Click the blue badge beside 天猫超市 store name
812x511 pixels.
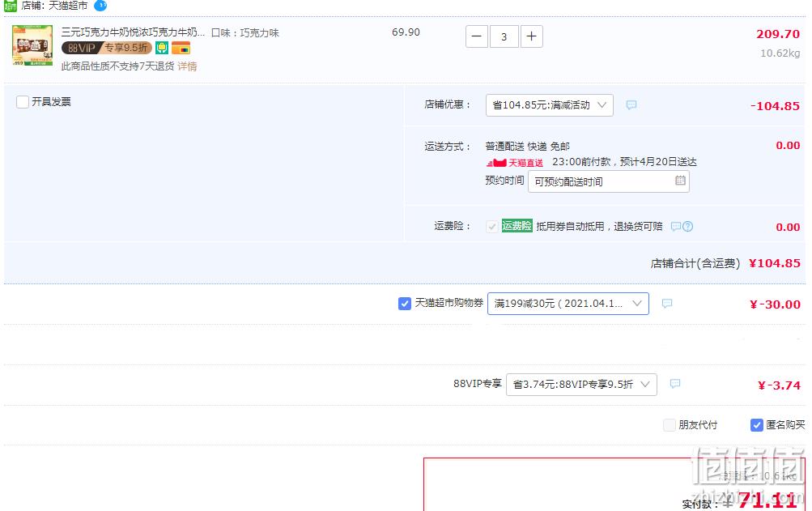click(x=100, y=5)
